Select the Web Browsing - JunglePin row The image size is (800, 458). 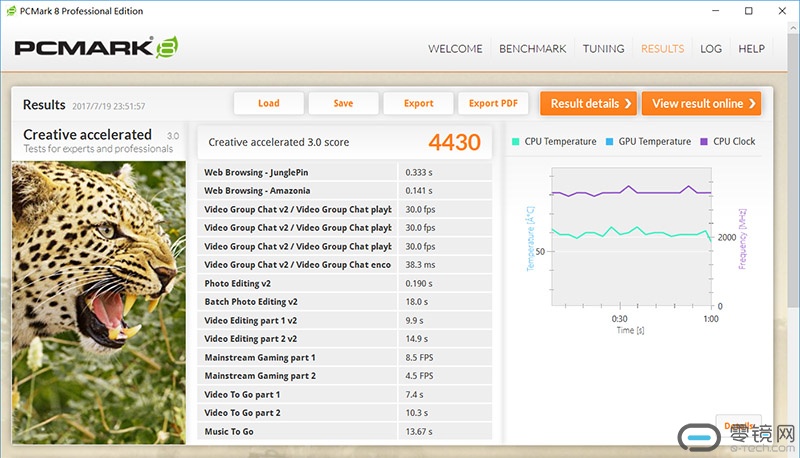click(x=344, y=172)
